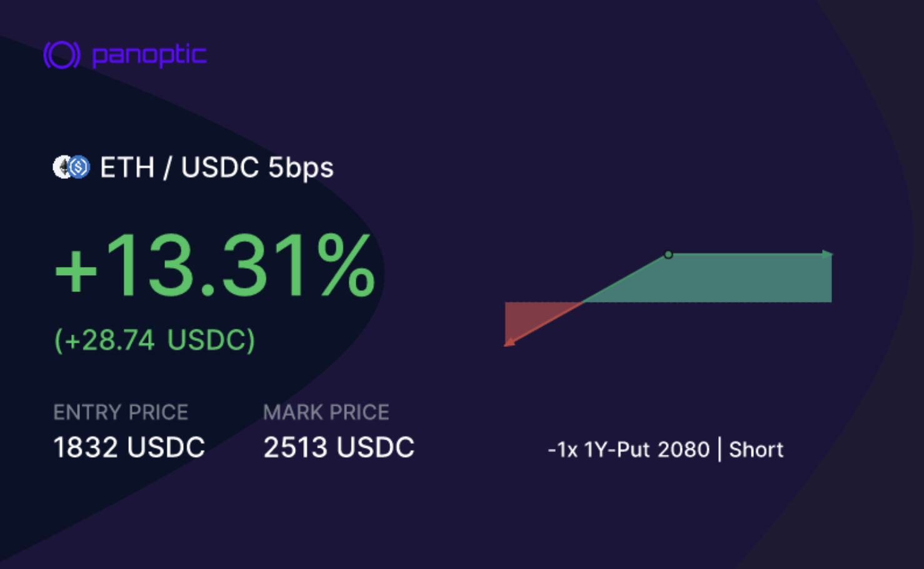Click the -1x 1Y-Put 2080 position label
This screenshot has width=924, height=569.
point(629,450)
